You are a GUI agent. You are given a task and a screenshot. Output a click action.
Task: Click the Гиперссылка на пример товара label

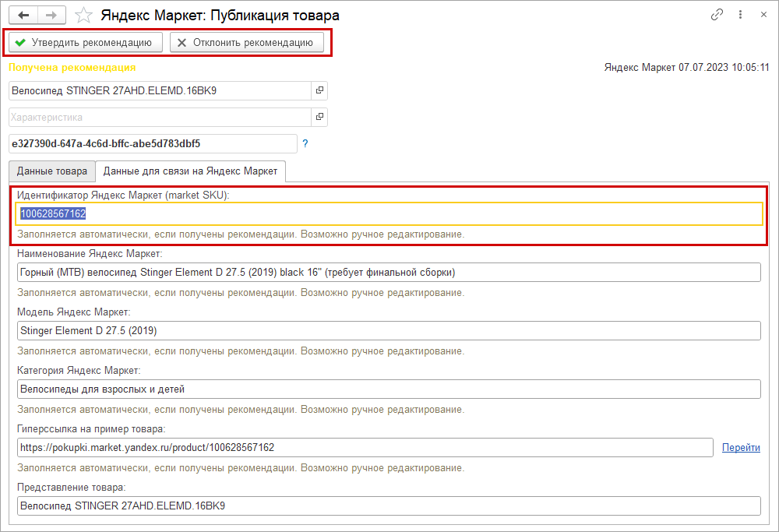pyautogui.click(x=91, y=428)
